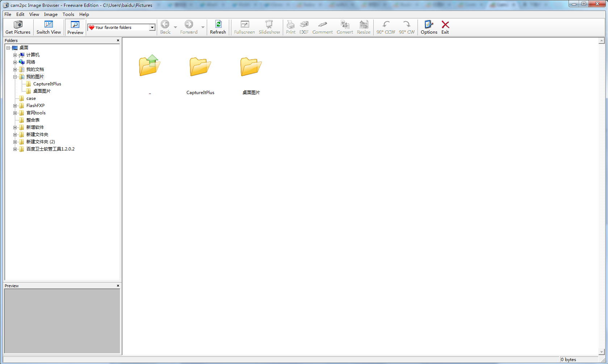
Task: Open the Back history dropdown arrow
Action: coord(175,27)
